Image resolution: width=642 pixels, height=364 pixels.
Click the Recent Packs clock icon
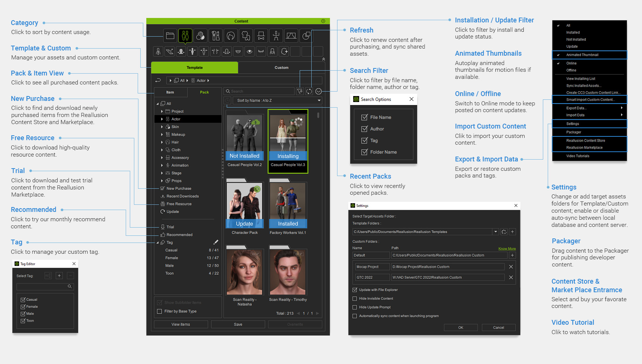tap(227, 101)
